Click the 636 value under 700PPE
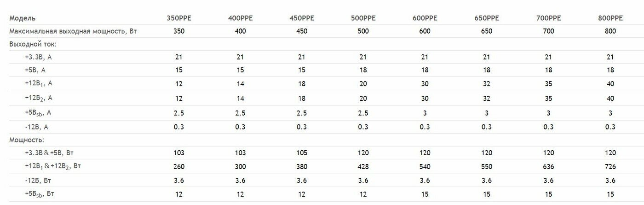644x205 pixels. coord(548,165)
